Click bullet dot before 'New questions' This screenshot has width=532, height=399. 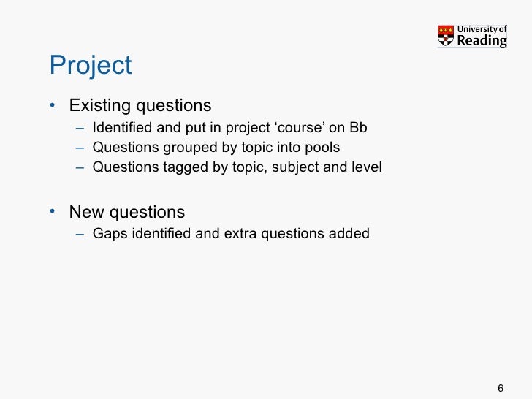coord(53,211)
